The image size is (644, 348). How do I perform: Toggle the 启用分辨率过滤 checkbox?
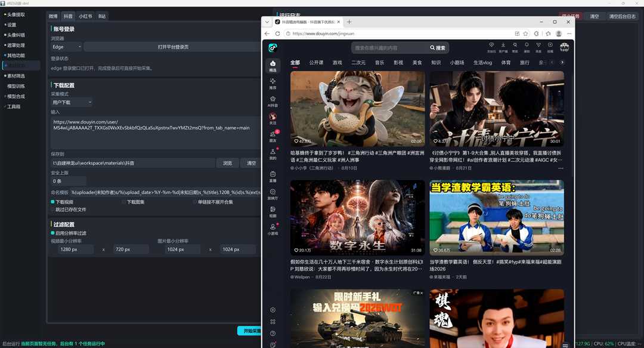tap(52, 233)
